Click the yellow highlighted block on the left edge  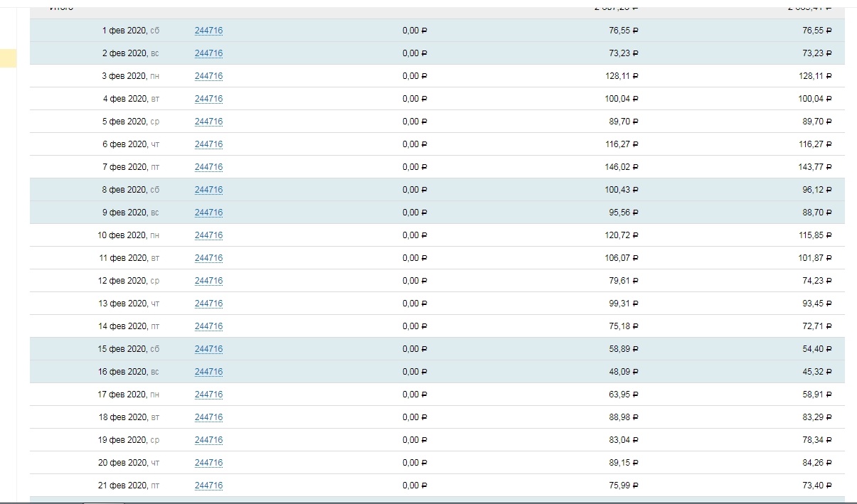tap(8, 58)
